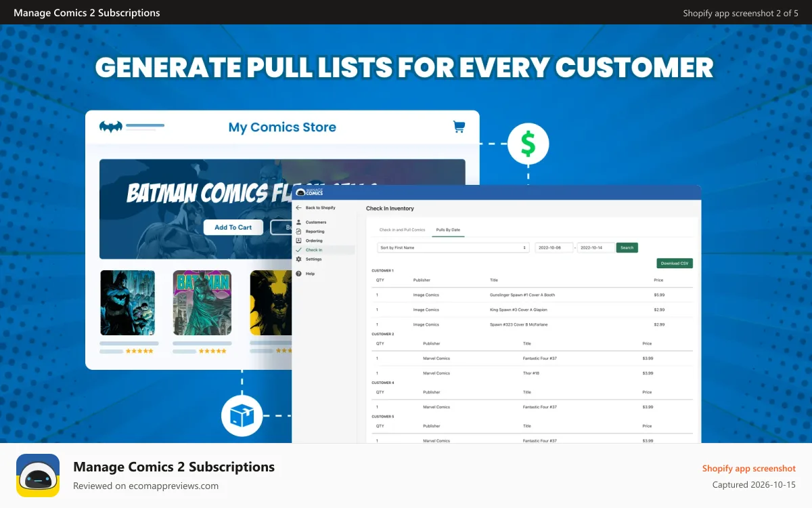Click the Manage Comics robot app icon
812x508 pixels.
point(38,475)
